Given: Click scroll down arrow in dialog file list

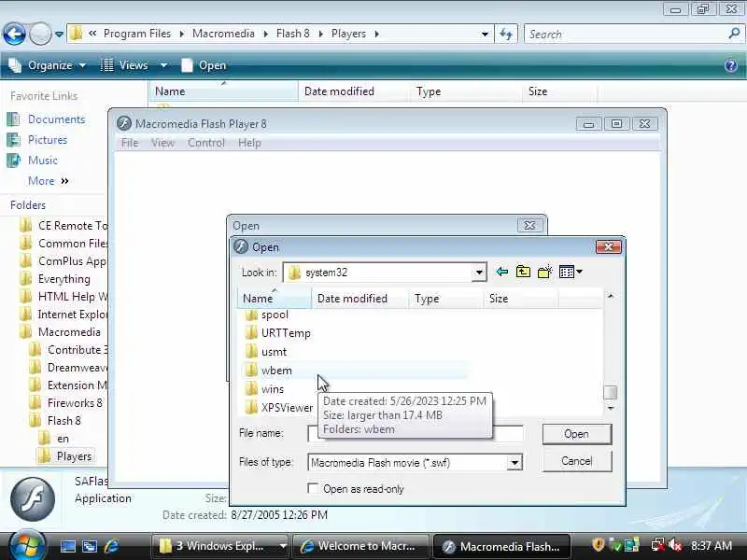Looking at the screenshot, I should click(x=611, y=409).
